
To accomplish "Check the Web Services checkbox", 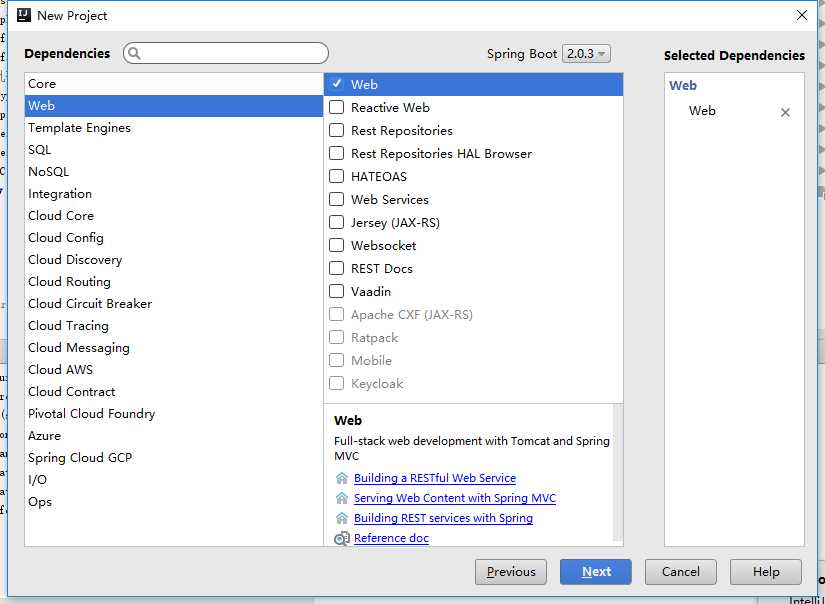I will pos(337,199).
